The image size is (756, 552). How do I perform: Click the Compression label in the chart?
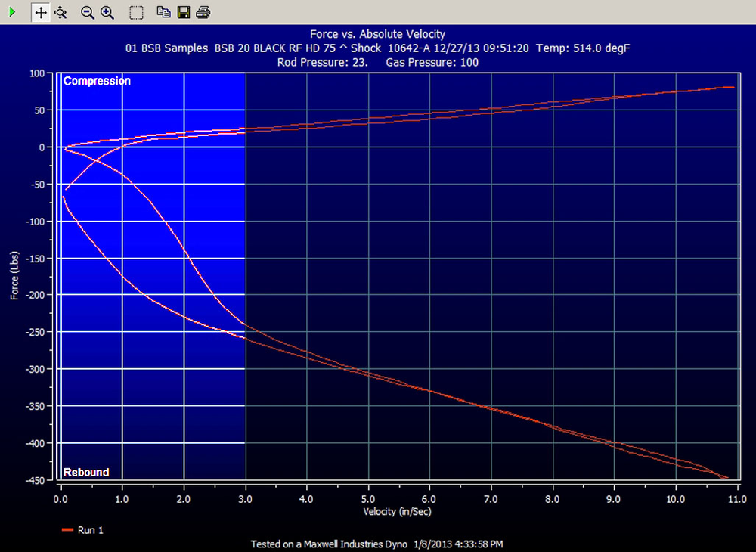click(97, 81)
